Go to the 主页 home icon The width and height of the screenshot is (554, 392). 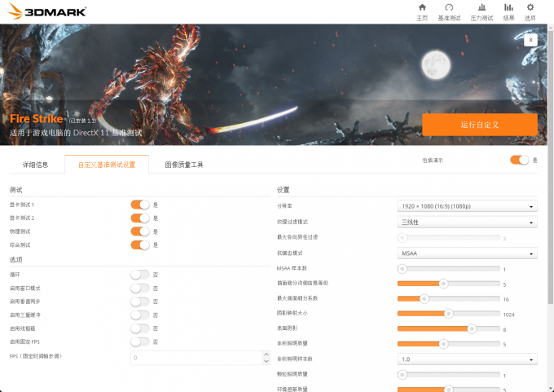coord(422,12)
